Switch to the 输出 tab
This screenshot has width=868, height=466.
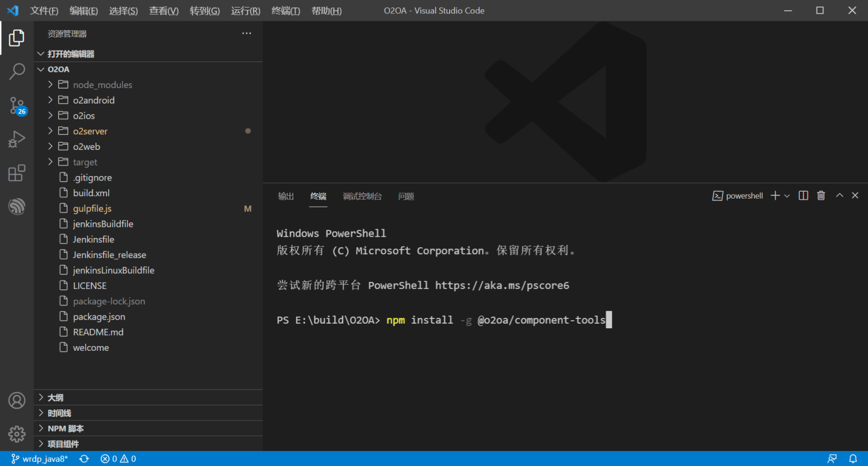(x=285, y=196)
